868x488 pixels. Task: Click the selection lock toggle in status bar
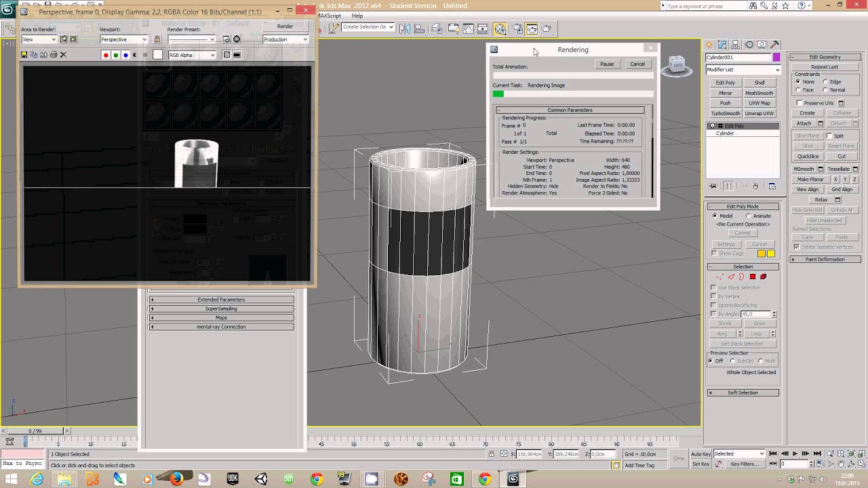[491, 453]
